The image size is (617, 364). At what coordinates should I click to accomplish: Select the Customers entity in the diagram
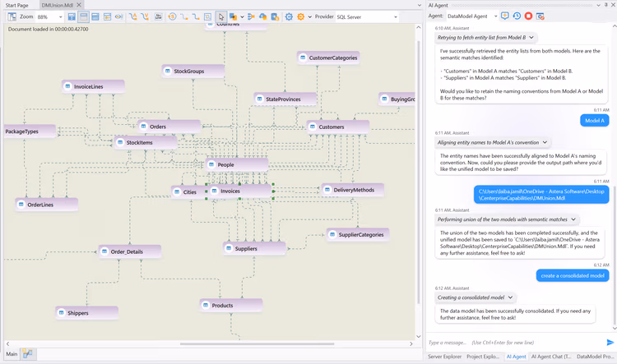point(338,127)
